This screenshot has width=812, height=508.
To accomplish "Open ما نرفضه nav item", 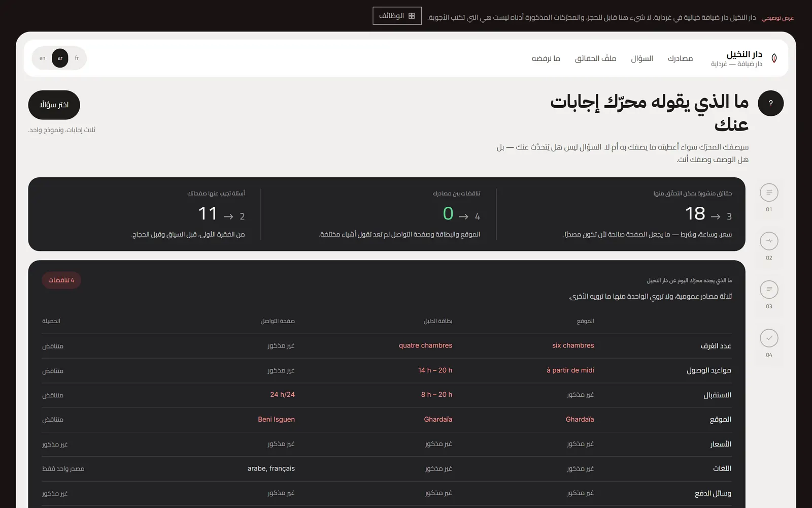I will tap(546, 58).
